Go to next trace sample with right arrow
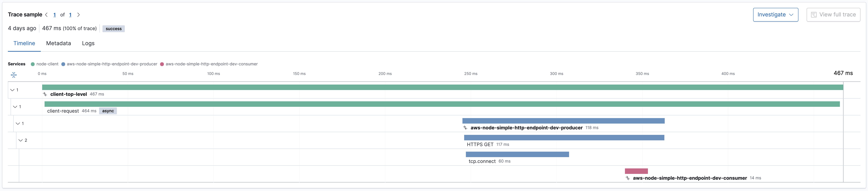This screenshot has height=191, width=868. [79, 14]
